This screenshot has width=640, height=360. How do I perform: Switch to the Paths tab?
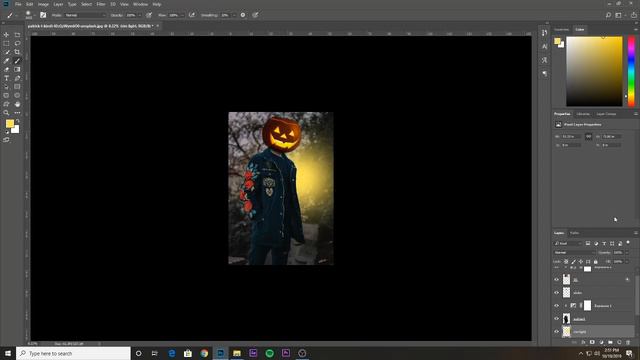[x=575, y=233]
